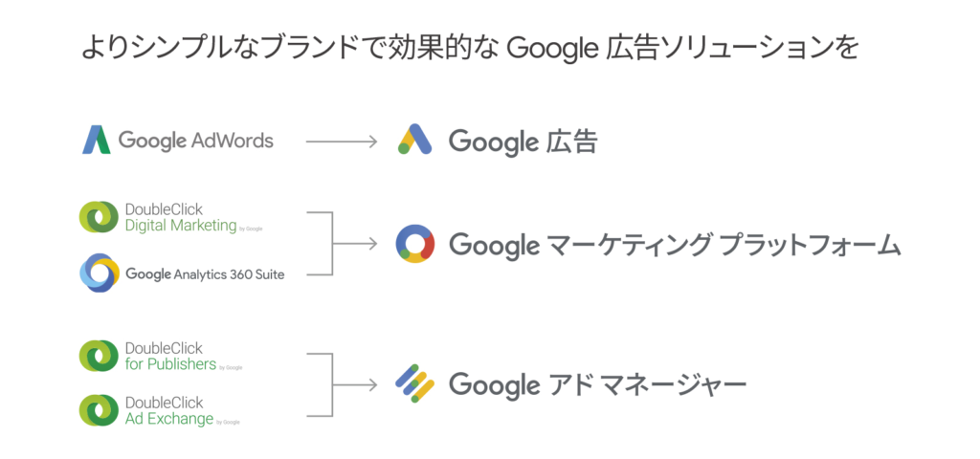Click the DoubleClick for Publishers logo icon
980x459 pixels.
pyautogui.click(x=98, y=356)
